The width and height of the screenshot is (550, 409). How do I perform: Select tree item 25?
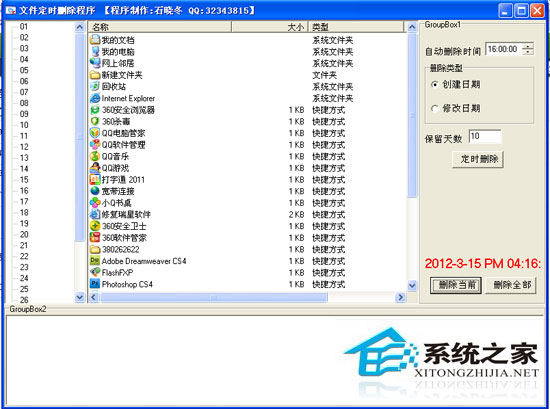click(x=24, y=289)
